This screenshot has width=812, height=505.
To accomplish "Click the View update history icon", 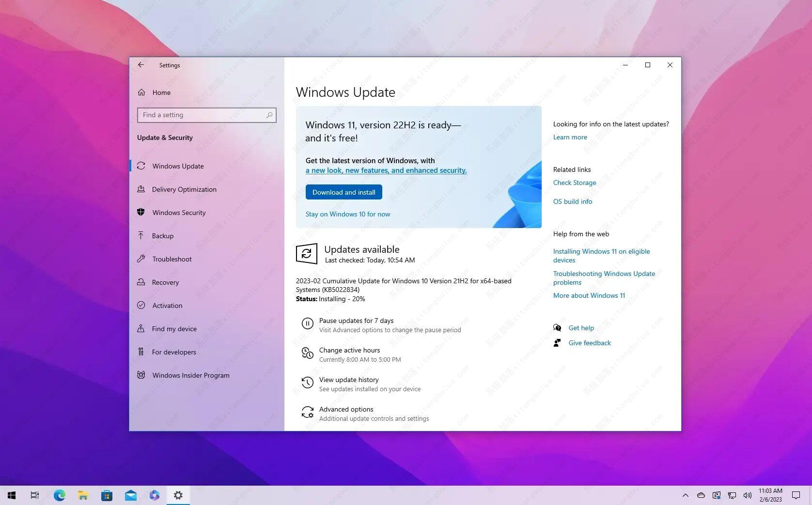I will coord(308,383).
